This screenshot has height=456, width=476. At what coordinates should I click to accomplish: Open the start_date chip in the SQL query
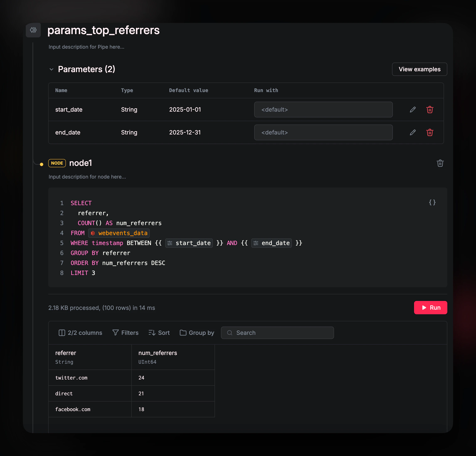pos(189,243)
